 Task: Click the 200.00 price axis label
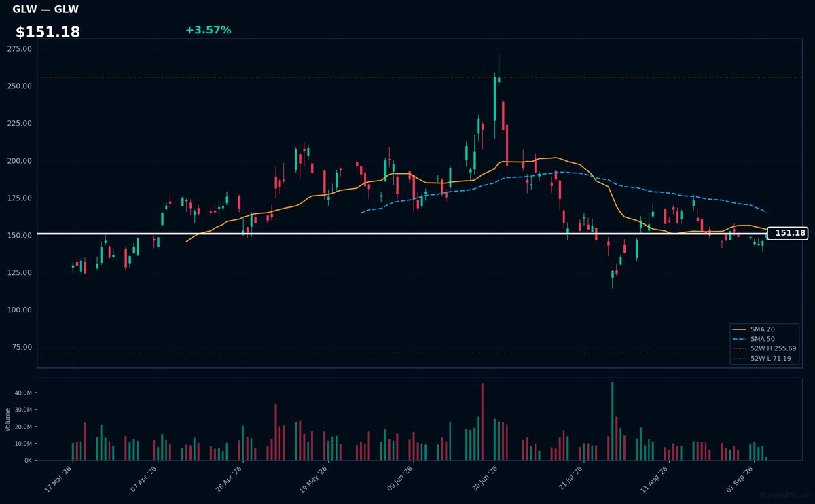coord(19,161)
